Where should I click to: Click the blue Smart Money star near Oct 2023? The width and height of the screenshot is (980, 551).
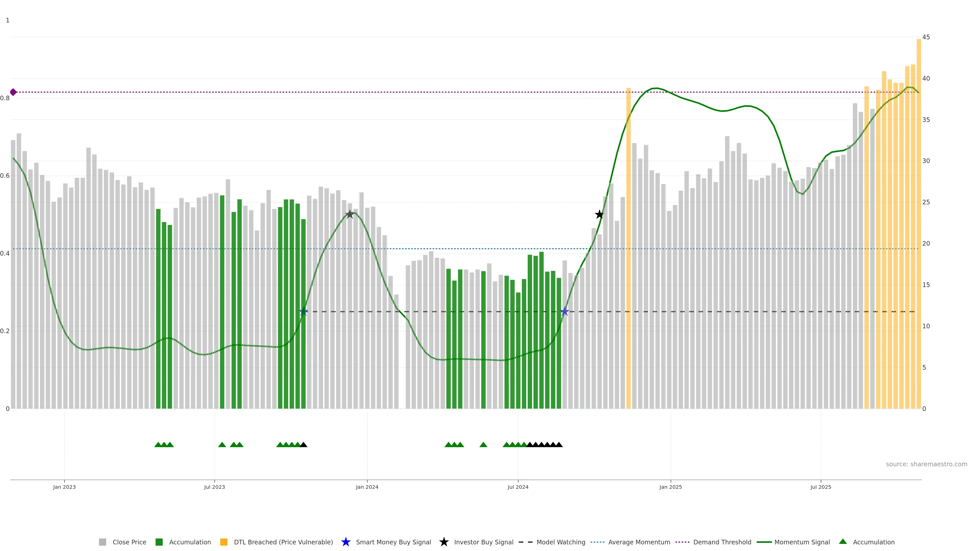pyautogui.click(x=303, y=312)
